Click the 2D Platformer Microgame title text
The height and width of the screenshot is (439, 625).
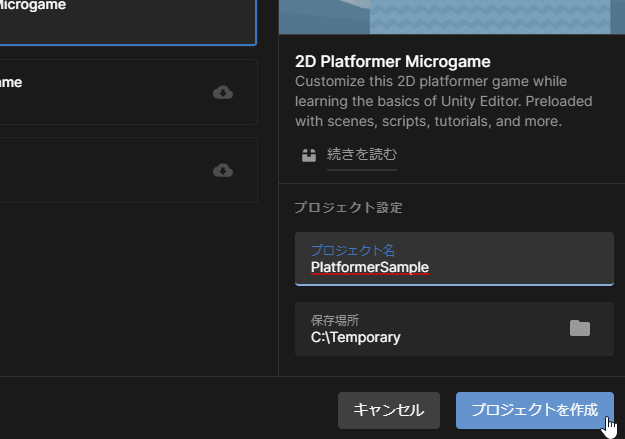tap(393, 62)
